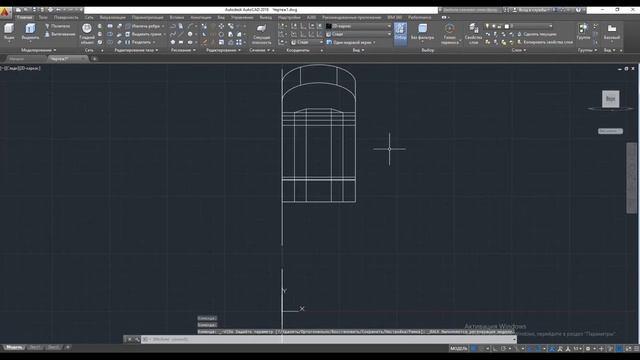Switch to the Поверхность ribbon tab
The width and height of the screenshot is (640, 360).
[66, 18]
